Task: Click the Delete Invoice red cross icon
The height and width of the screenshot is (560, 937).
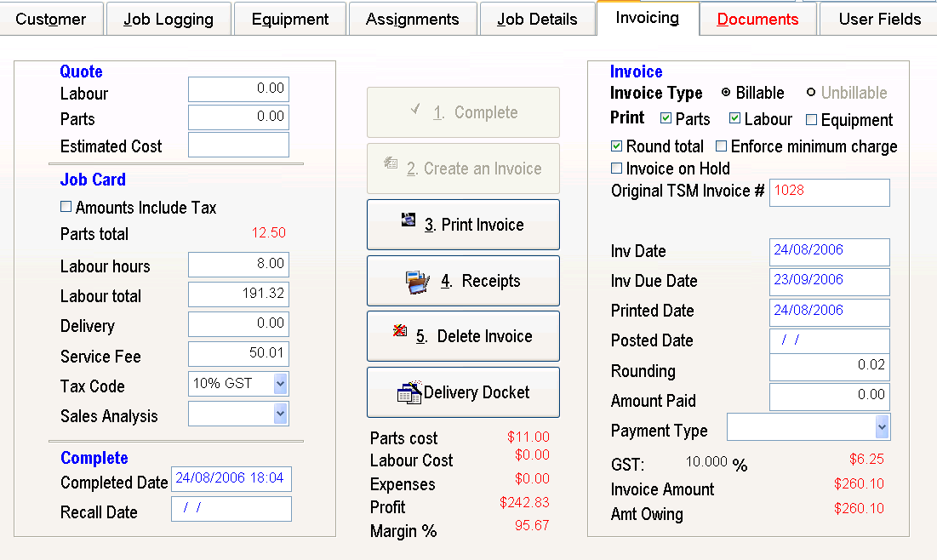Action: tap(400, 332)
